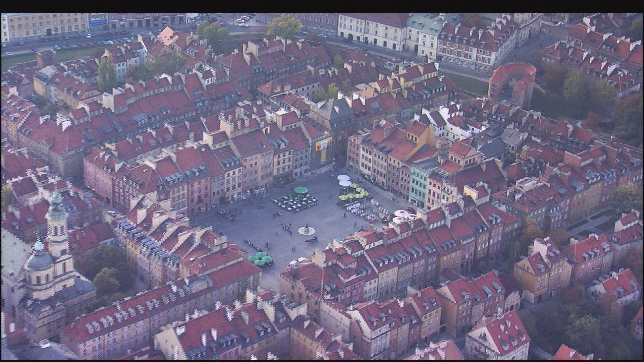This screenshot has height=362, width=644.
Task: Click the horse carriage near the statue
Action: tap(312, 240)
